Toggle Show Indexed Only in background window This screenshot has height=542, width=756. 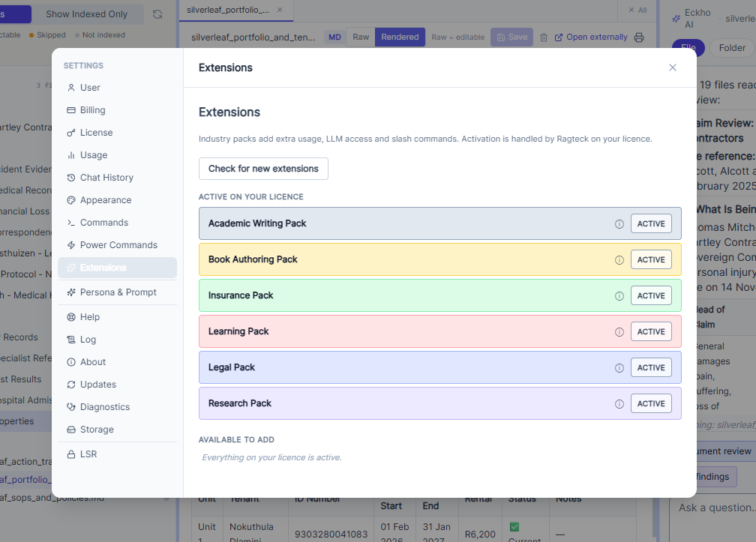click(87, 14)
